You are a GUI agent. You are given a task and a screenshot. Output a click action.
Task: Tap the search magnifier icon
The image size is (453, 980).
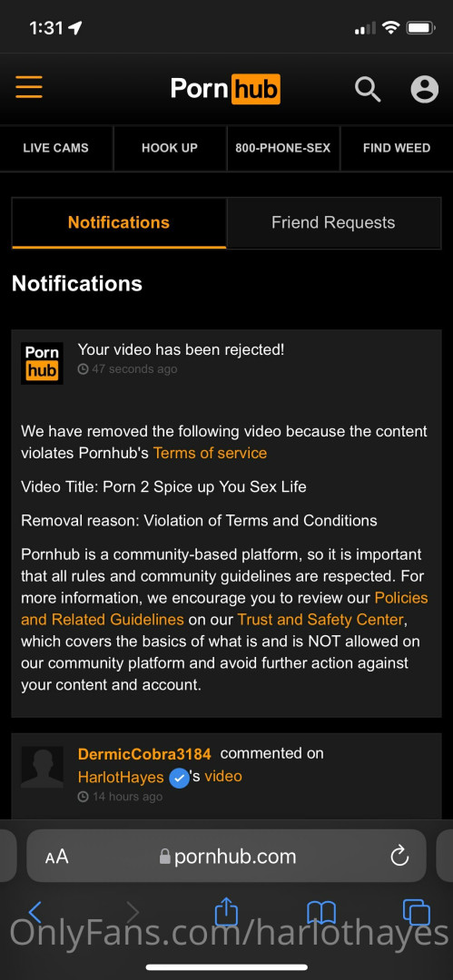[x=368, y=89]
